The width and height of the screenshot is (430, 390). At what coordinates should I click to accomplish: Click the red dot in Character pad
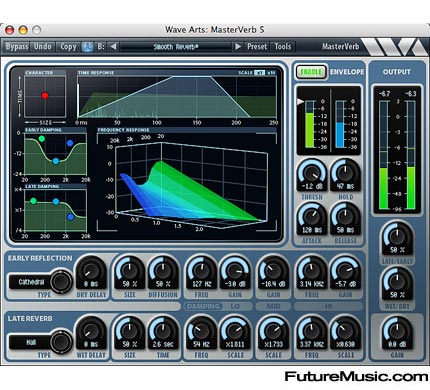(45, 96)
